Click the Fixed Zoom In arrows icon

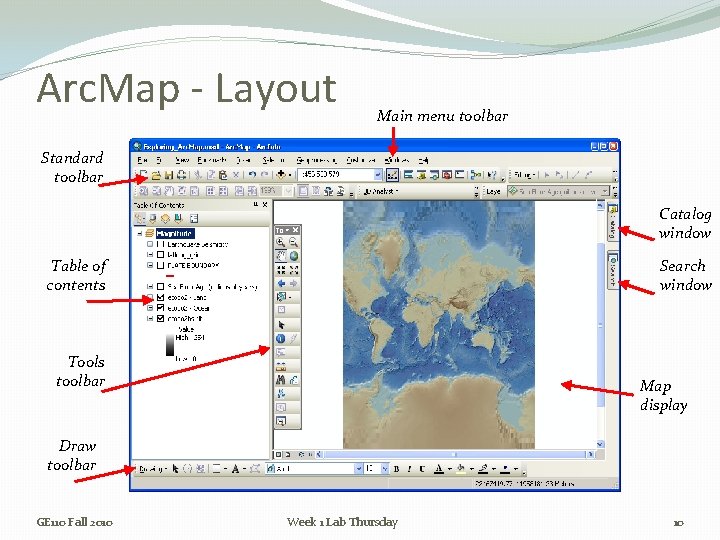coord(281,270)
